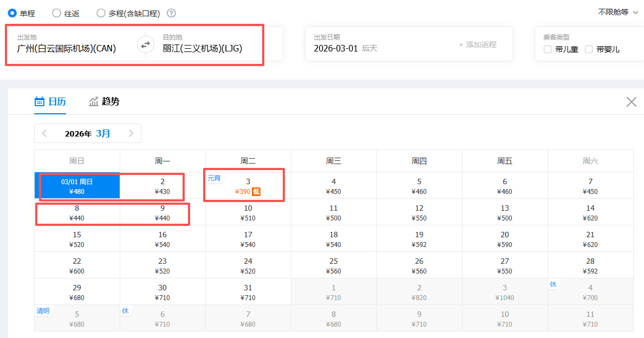Swap departure and destination cities
Screen dimensions: 644x338
(x=145, y=45)
